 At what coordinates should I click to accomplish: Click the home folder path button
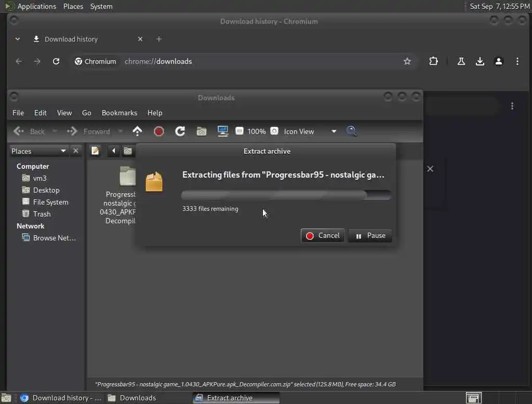click(x=128, y=151)
